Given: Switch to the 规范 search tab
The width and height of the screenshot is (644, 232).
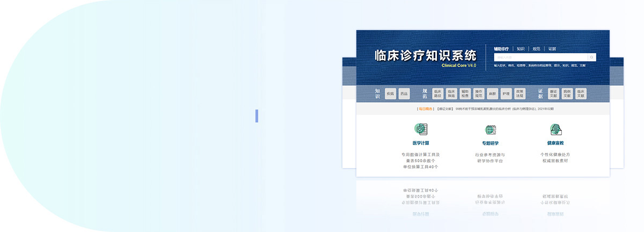Looking at the screenshot, I should 536,49.
